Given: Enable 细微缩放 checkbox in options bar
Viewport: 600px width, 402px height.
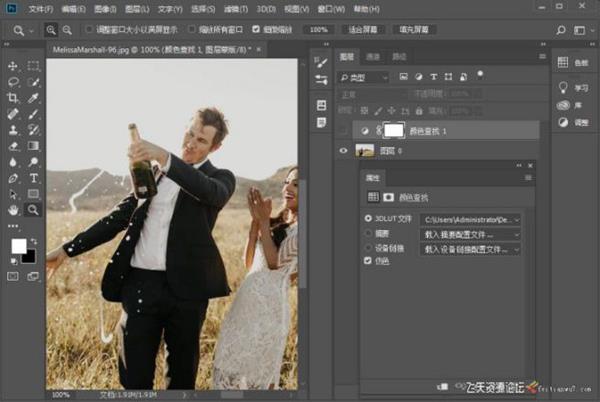Looking at the screenshot, I should [256, 30].
